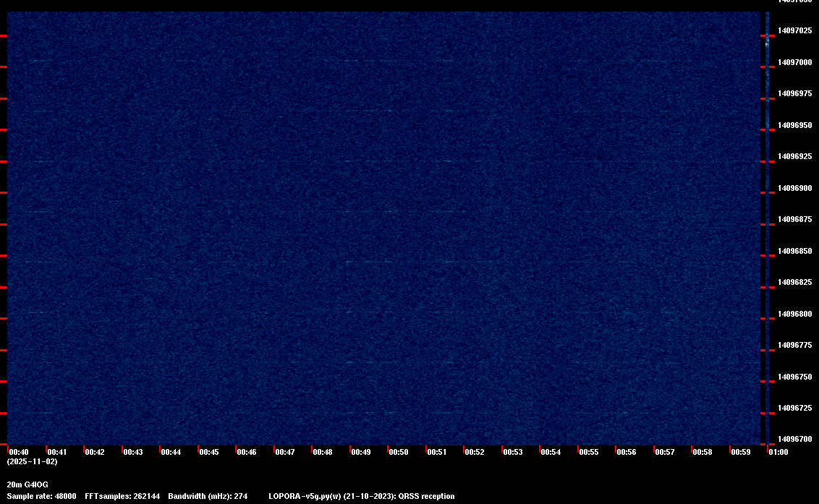This screenshot has height=504, width=819.
Task: Click the 14097025 frequency label
Action: (x=795, y=31)
